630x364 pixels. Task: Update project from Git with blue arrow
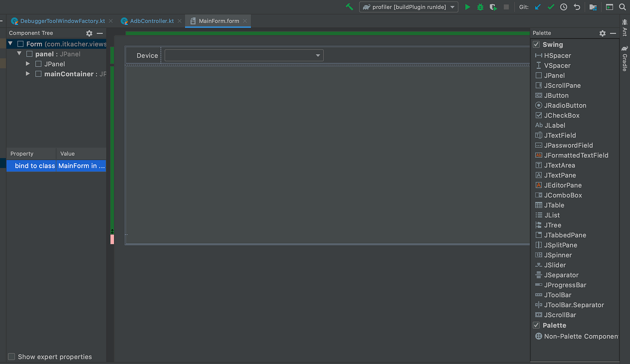(x=537, y=7)
